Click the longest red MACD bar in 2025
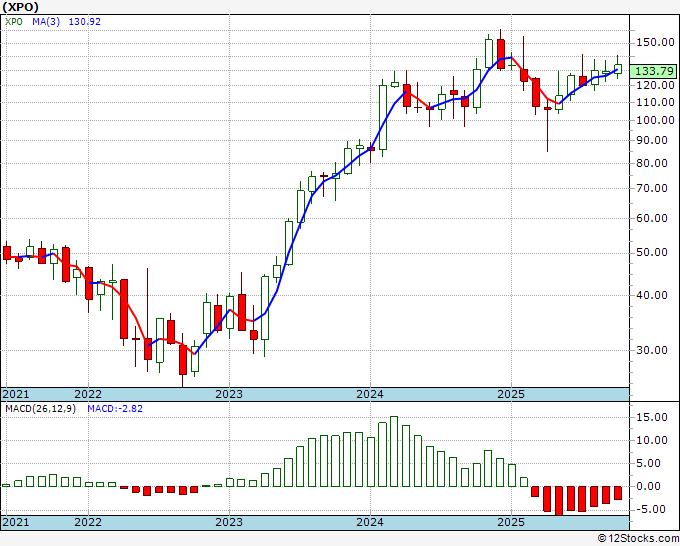Screen dimensions: 680x546 559,501
